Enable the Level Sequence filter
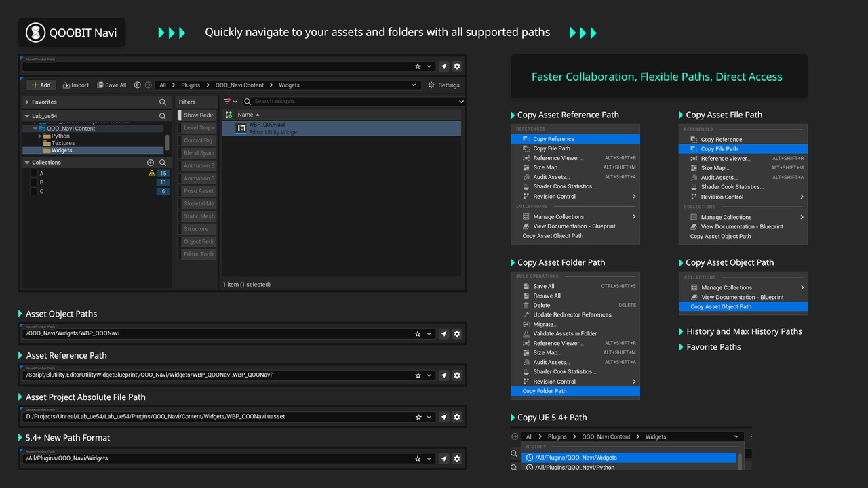This screenshot has height=488, width=868. [197, 128]
